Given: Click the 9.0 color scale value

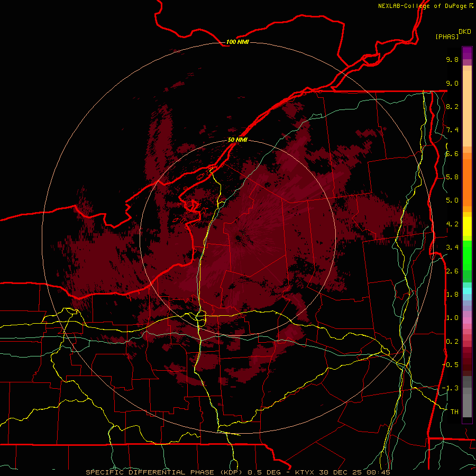Looking at the screenshot, I should pyautogui.click(x=452, y=83).
